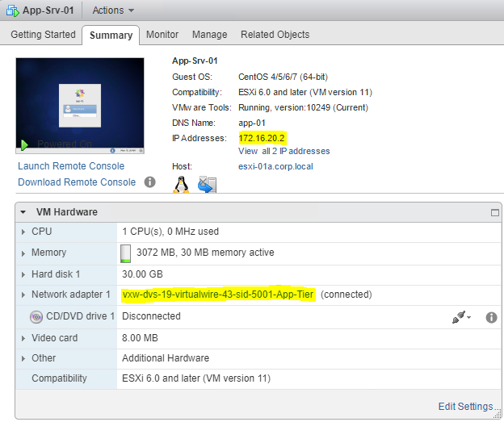Click the VM console preview thumbnail

(80, 105)
